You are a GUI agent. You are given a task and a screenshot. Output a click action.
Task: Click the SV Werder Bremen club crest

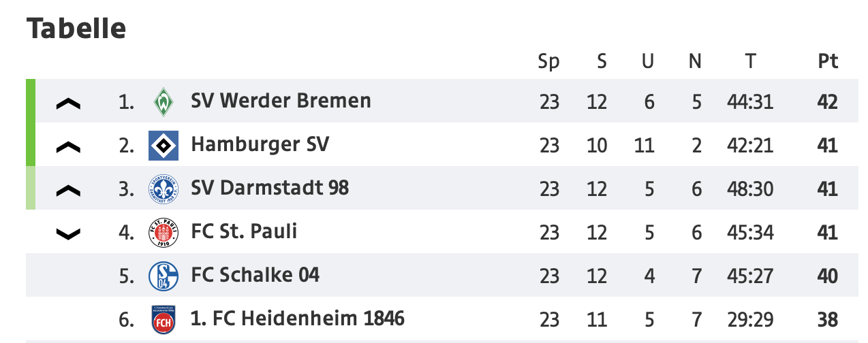(x=164, y=102)
